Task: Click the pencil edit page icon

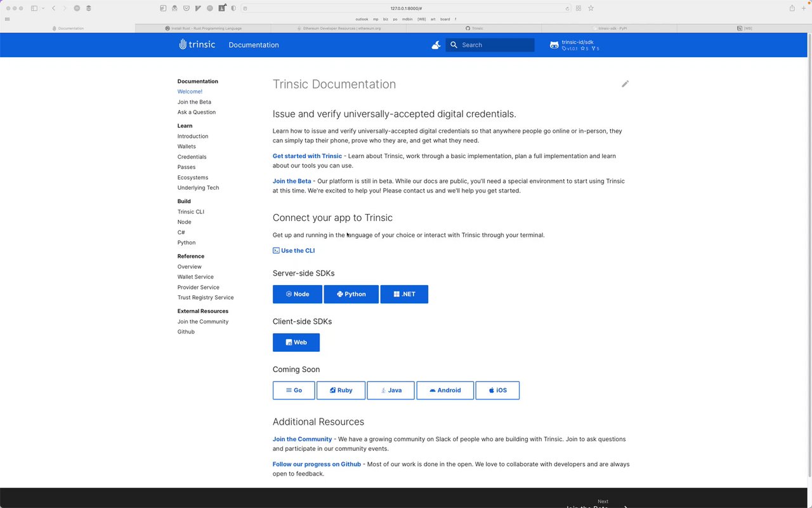Action: pos(625,84)
